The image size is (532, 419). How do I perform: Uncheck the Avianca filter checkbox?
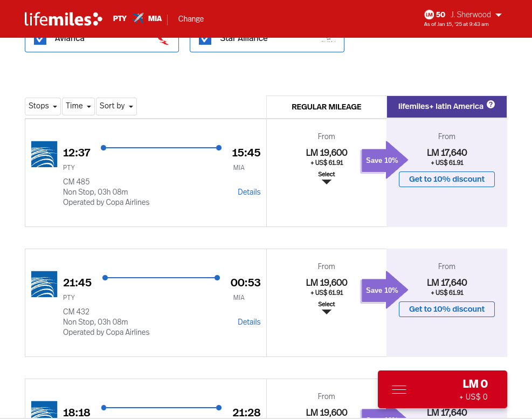(x=40, y=41)
